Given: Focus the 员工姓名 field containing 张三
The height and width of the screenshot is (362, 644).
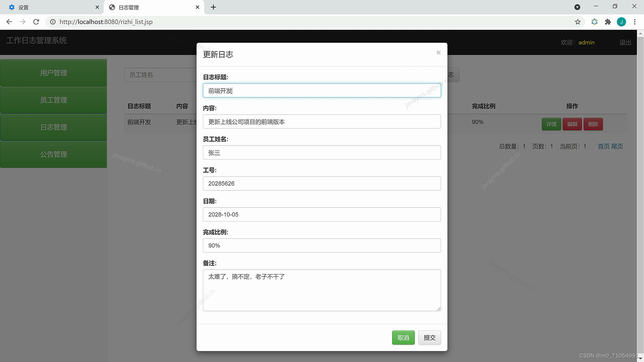Looking at the screenshot, I should point(322,153).
